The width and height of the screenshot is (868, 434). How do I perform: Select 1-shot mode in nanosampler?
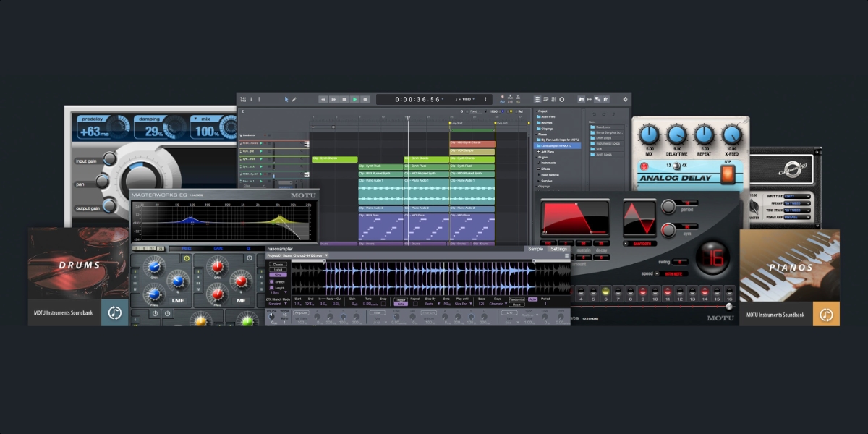(278, 270)
